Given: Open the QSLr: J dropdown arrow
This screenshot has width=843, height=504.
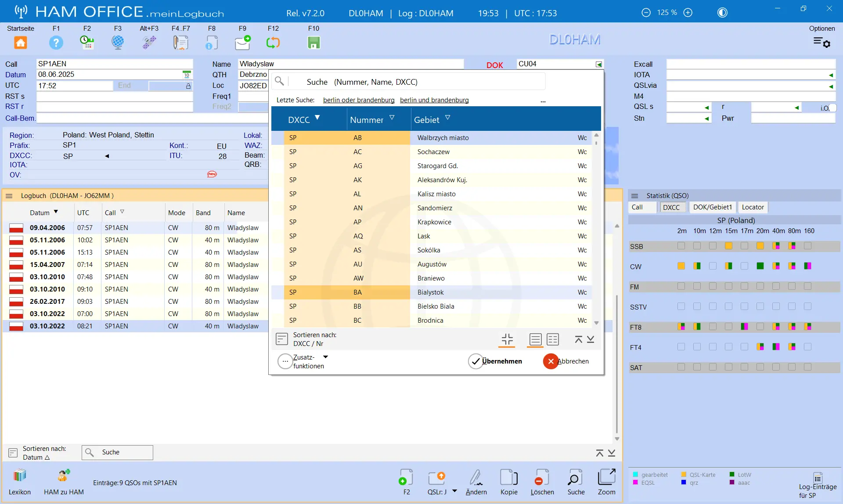Looking at the screenshot, I should pos(454,491).
